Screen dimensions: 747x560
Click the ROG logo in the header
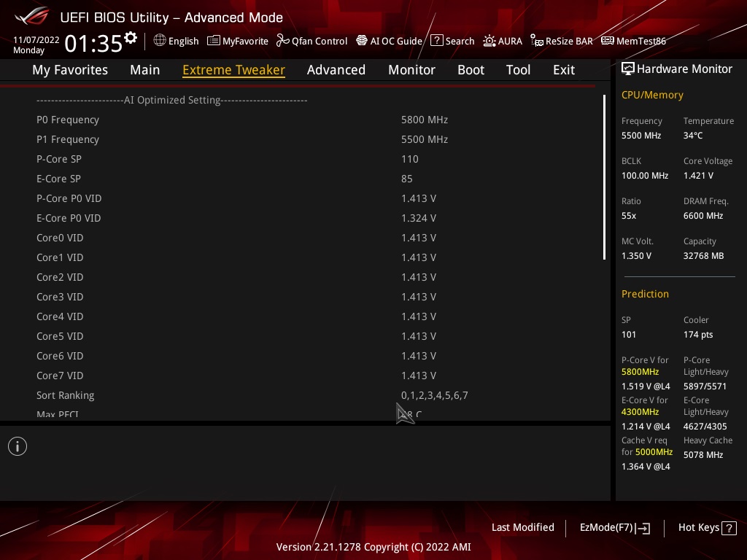tap(31, 16)
